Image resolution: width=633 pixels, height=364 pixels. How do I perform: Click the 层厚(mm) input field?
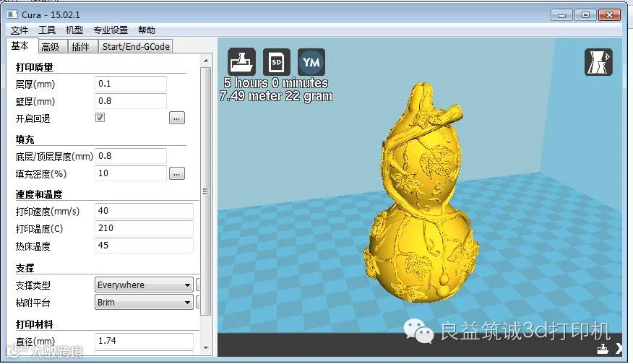[x=130, y=84]
